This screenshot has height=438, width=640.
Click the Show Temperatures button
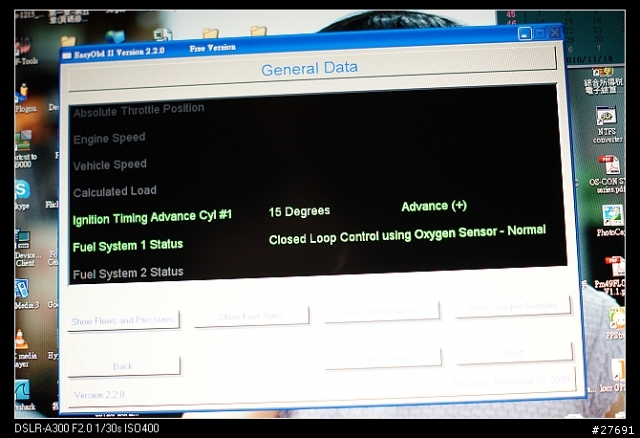coord(382,312)
